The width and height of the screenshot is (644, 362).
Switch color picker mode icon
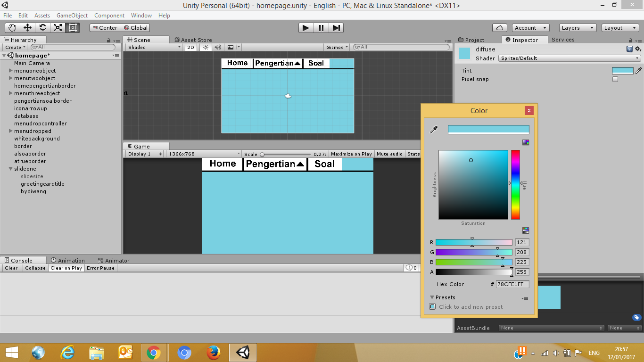pos(526,142)
